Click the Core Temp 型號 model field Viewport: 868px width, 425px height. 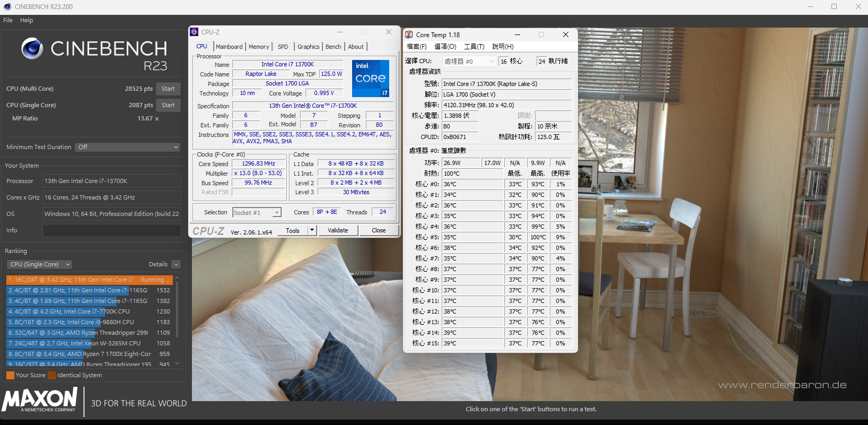[x=506, y=84]
